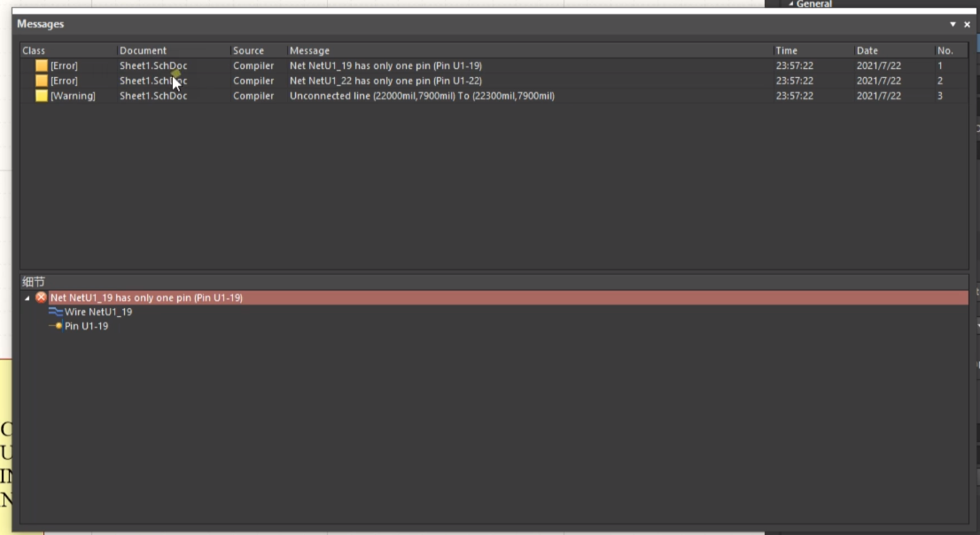Select 'Wire NetU1_19' in details tree
980x535 pixels.
coord(98,312)
